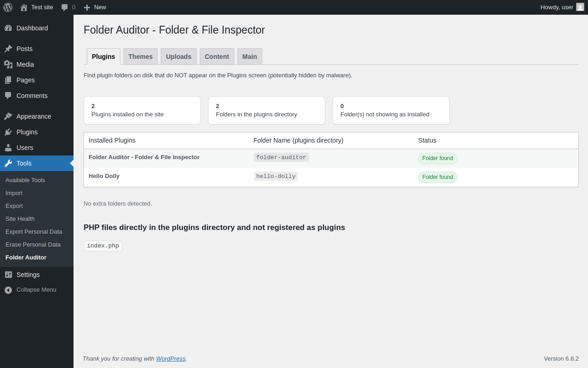The width and height of the screenshot is (588, 368).
Task: Click the WordPress logo icon
Action: click(x=8, y=7)
